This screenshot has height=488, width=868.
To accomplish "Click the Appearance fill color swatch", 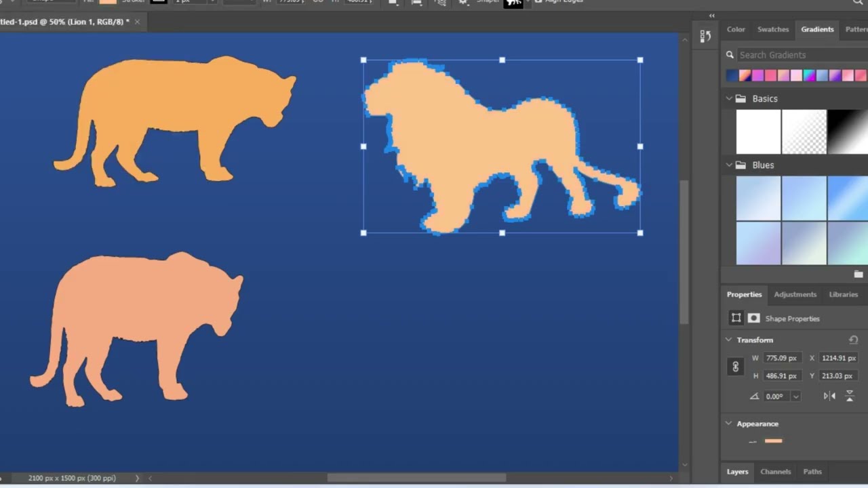I will (773, 441).
